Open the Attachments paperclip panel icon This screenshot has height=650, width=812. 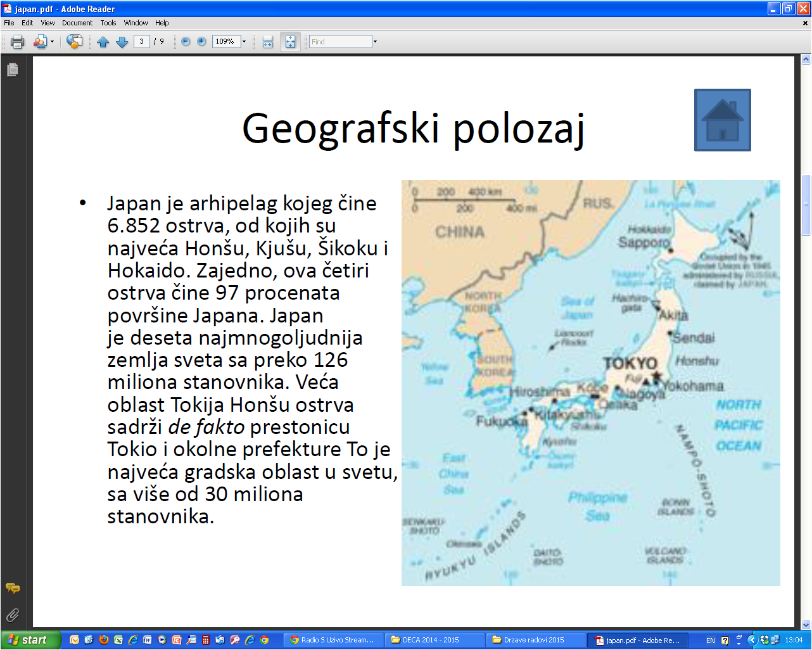[12, 615]
